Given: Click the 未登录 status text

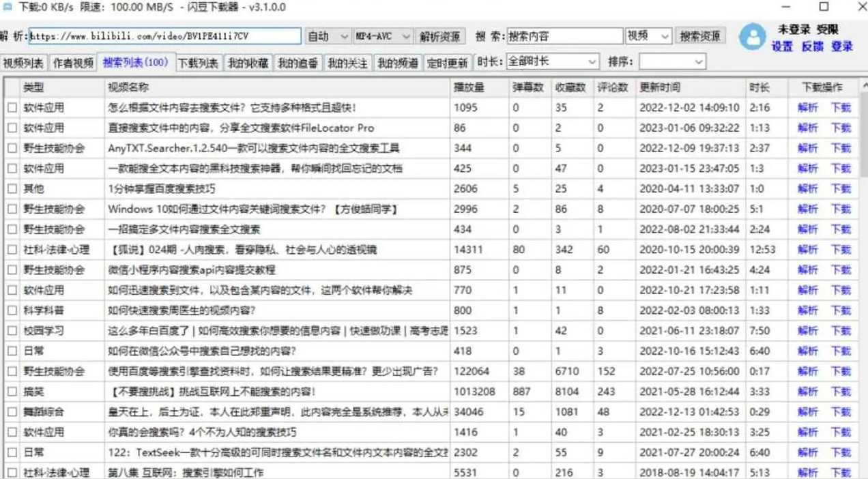Looking at the screenshot, I should coord(794,30).
